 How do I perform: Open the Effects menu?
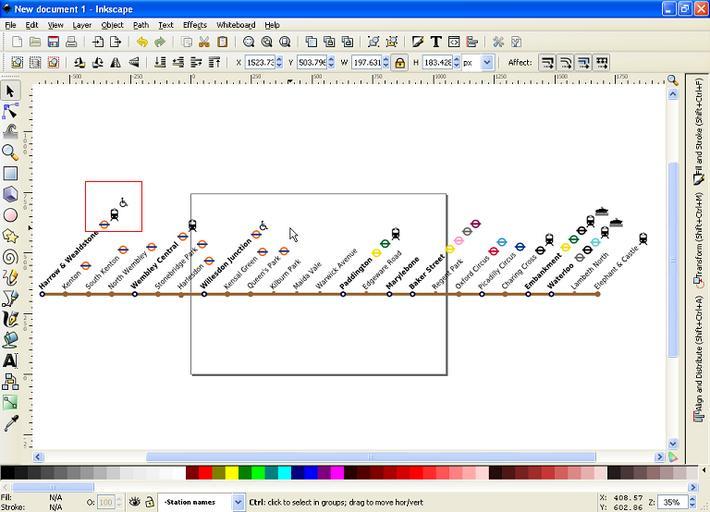(x=195, y=25)
